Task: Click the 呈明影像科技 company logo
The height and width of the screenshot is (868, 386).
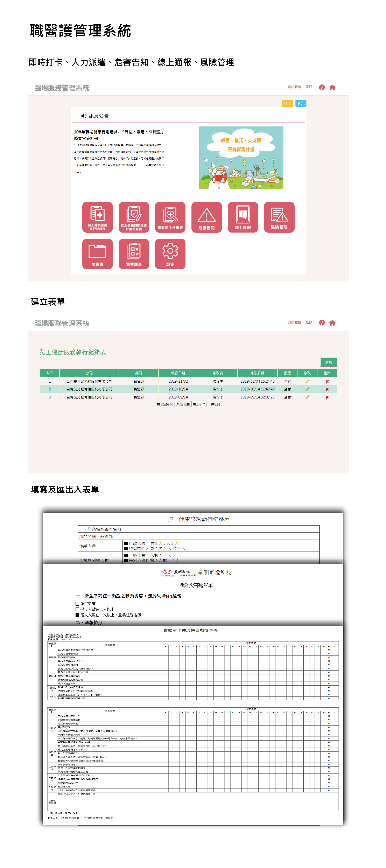Action: (178, 573)
